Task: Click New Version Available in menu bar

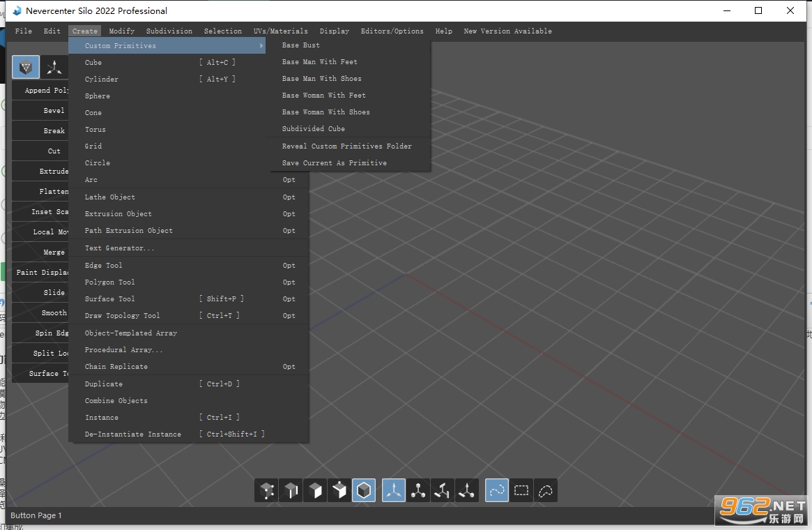Action: click(x=507, y=31)
